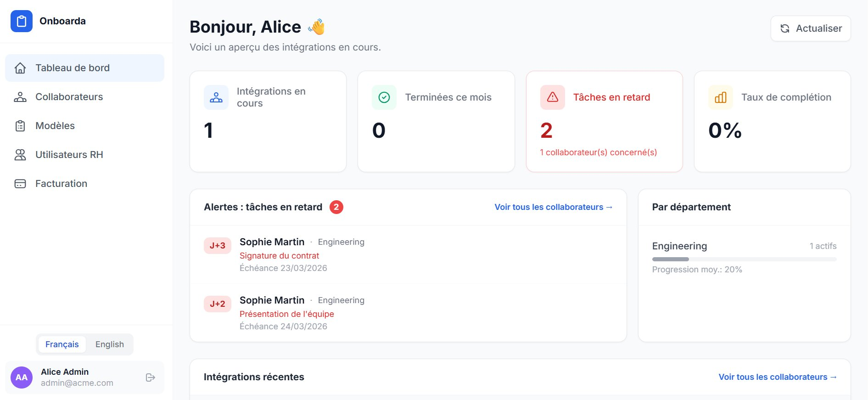Click the subtitle 'Voici un aperçu des intégrations en cours.'
The width and height of the screenshot is (868, 400).
click(285, 47)
